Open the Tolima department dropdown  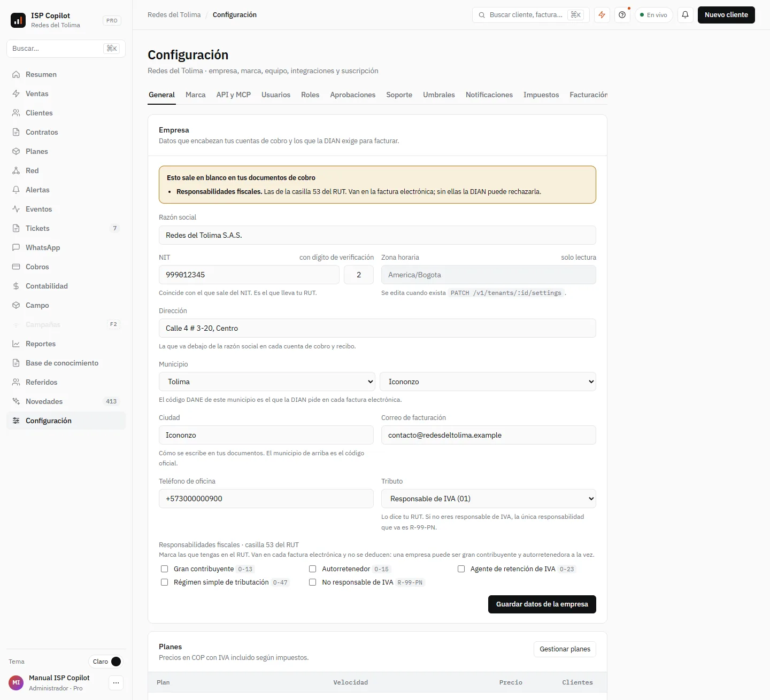[x=266, y=382]
